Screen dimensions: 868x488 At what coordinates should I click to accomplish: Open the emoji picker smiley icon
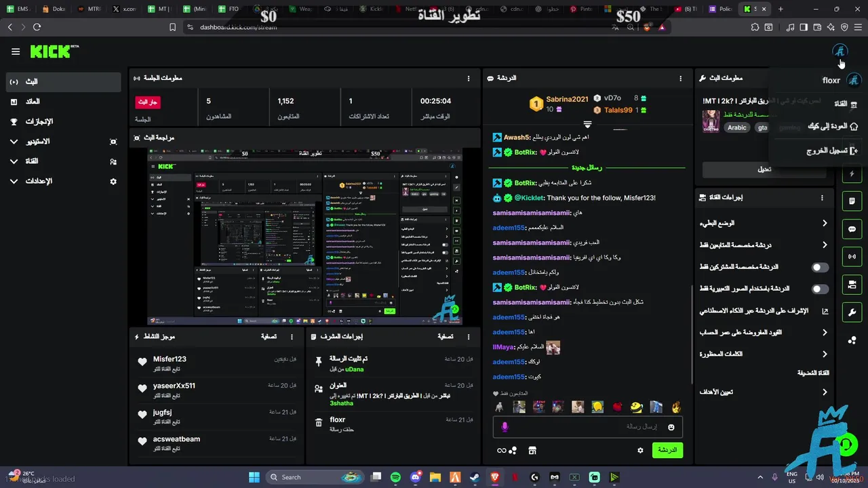pyautogui.click(x=671, y=427)
